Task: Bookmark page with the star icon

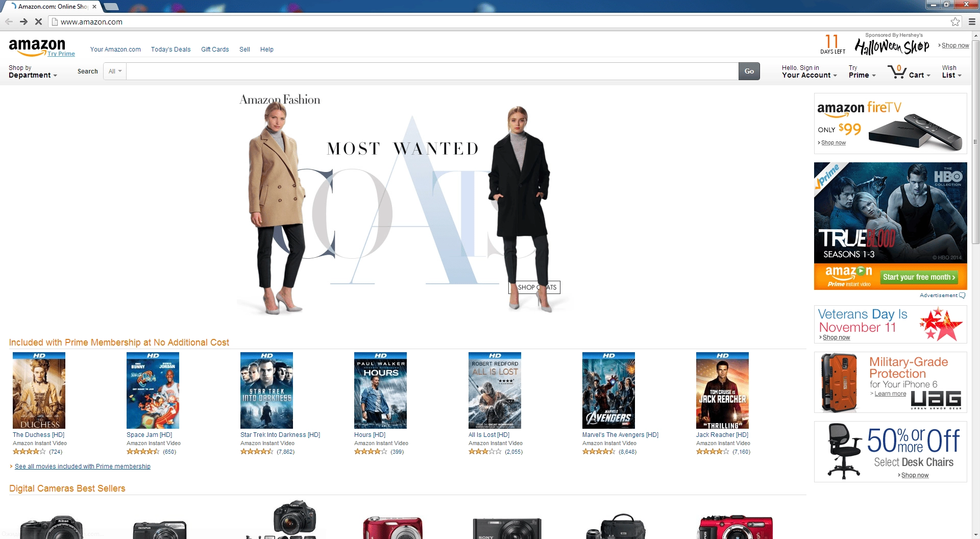Action: tap(955, 21)
